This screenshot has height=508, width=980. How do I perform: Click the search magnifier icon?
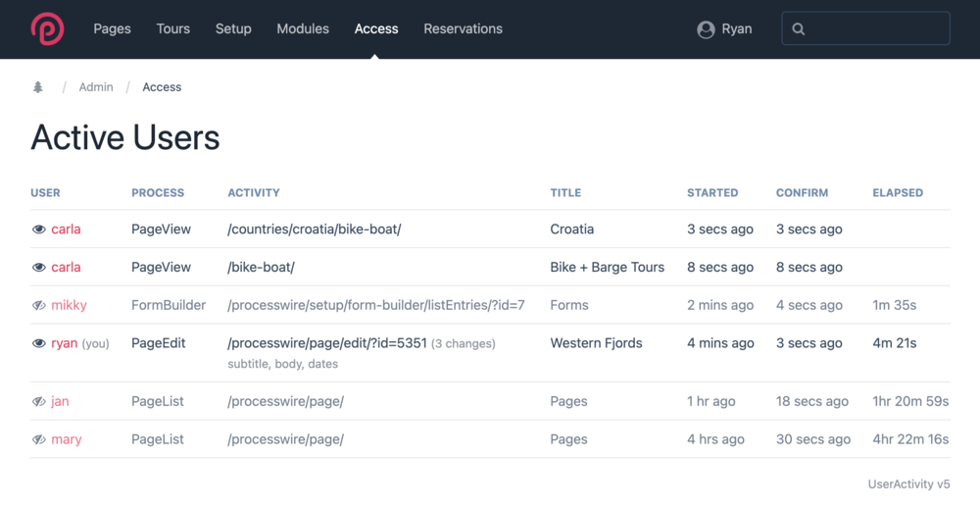tap(799, 29)
